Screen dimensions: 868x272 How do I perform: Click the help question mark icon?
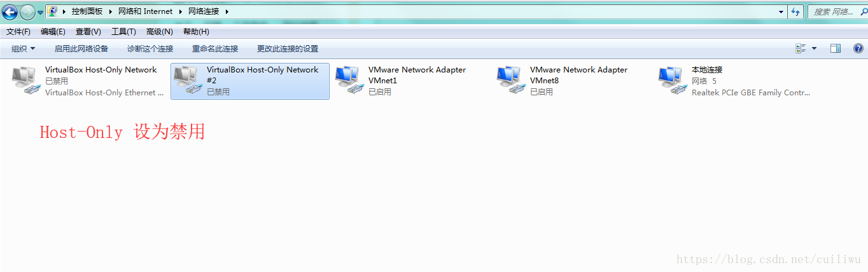[x=857, y=48]
